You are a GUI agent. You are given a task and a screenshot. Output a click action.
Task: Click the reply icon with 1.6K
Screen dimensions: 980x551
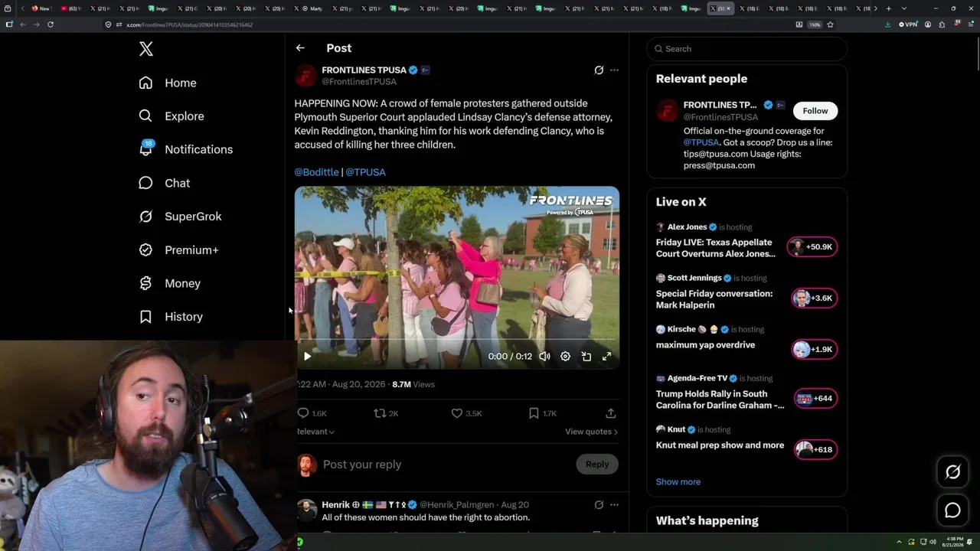pyautogui.click(x=312, y=413)
